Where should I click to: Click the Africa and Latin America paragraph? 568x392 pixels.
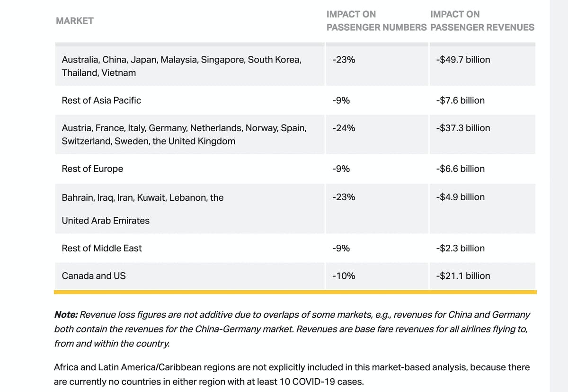click(x=292, y=374)
